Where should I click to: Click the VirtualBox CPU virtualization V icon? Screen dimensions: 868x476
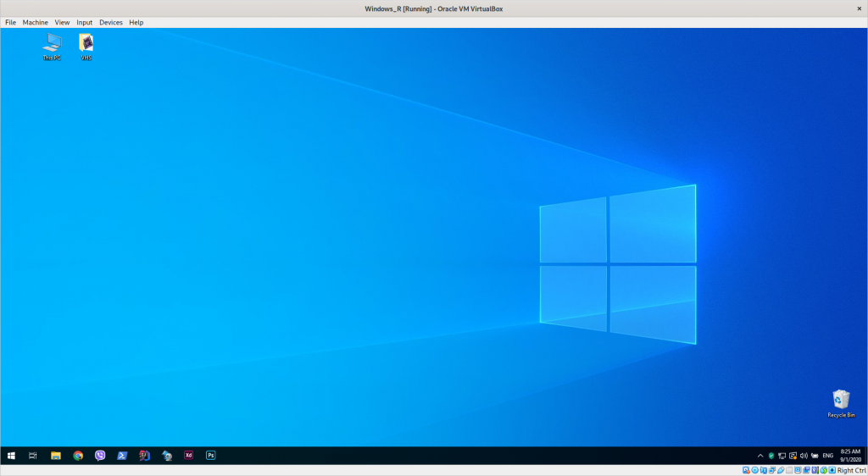(x=815, y=470)
